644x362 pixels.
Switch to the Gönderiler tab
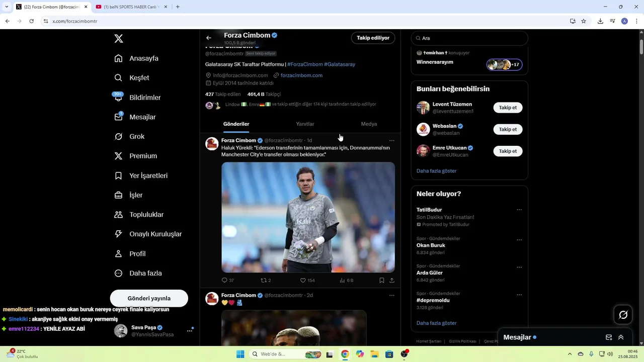pos(236,124)
